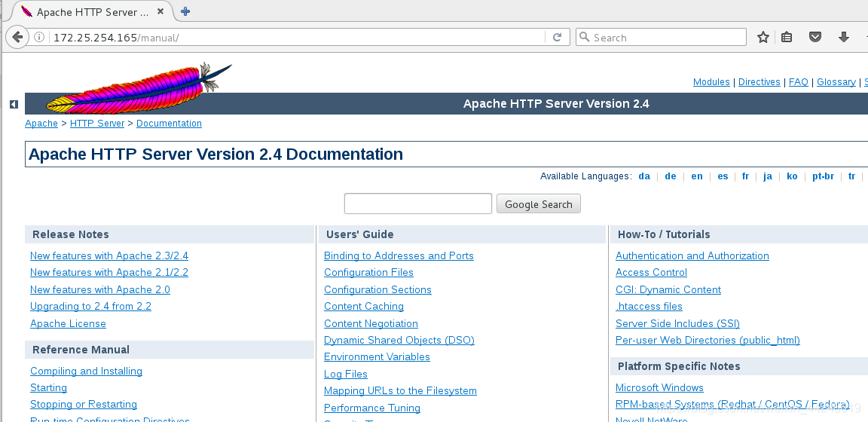Click the Apache feather logo
This screenshot has width=868, height=422.
[139, 87]
